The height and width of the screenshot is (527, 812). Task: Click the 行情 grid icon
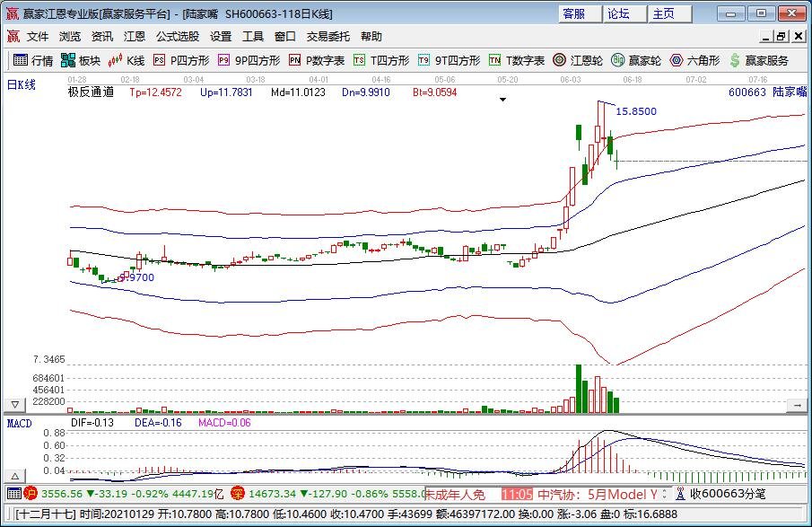[21, 60]
